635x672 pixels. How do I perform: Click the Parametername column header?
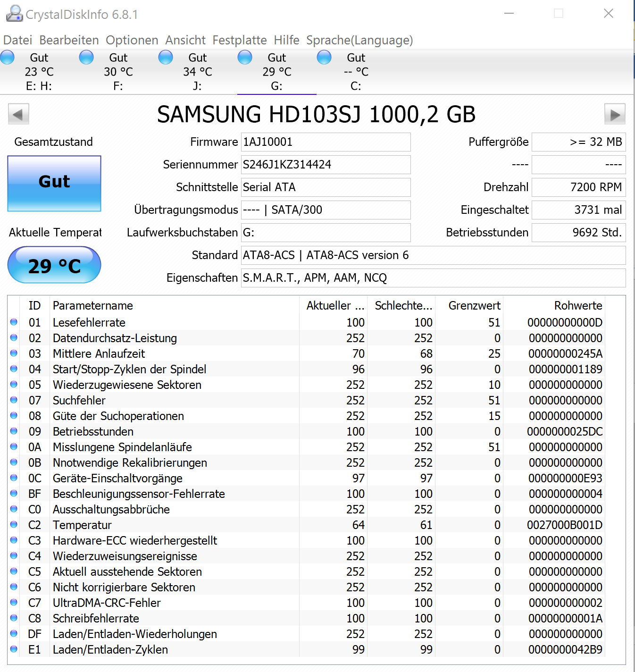coord(174,305)
